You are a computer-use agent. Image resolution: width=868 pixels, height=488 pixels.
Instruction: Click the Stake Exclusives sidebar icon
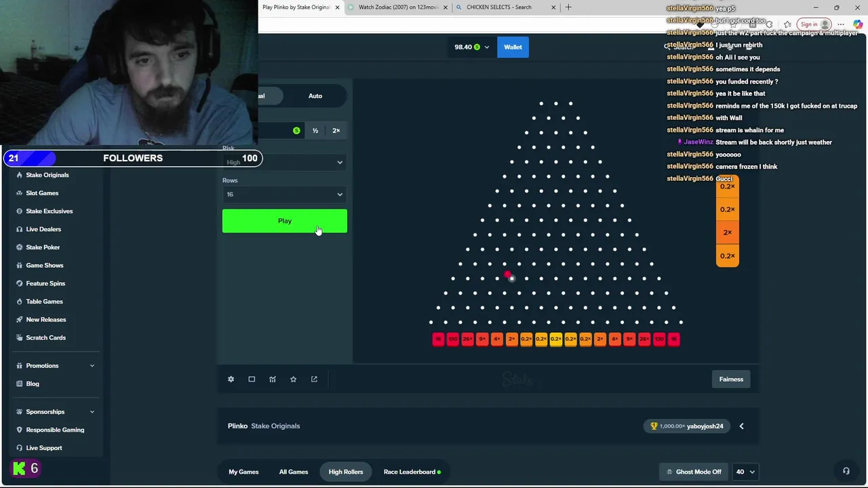click(x=19, y=211)
